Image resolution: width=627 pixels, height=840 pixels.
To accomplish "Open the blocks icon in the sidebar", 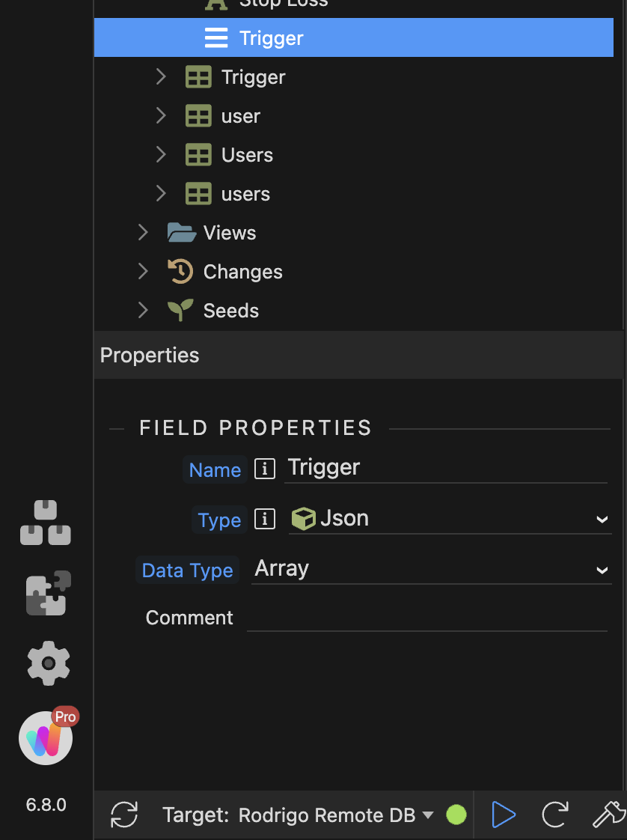I will pos(46,523).
